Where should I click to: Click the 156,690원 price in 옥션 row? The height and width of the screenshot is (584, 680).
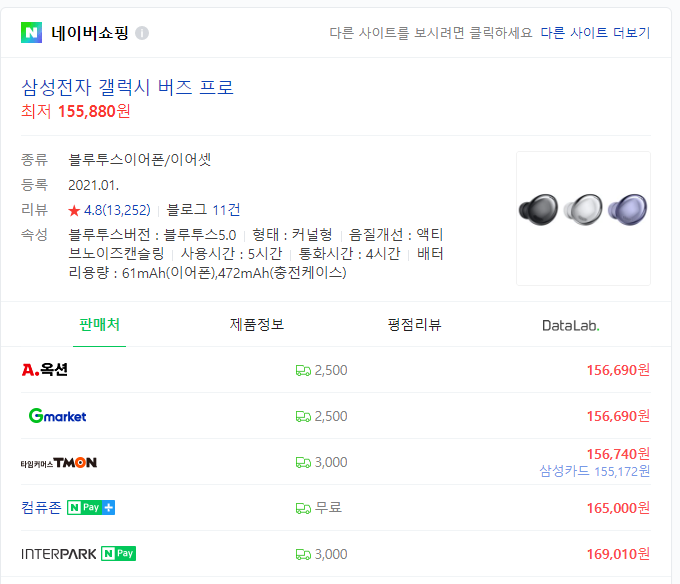618,370
